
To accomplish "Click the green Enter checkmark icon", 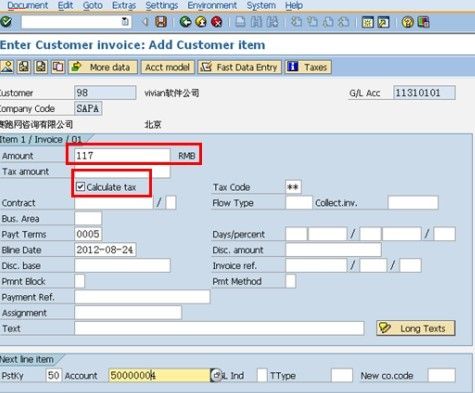I will [x=6, y=22].
